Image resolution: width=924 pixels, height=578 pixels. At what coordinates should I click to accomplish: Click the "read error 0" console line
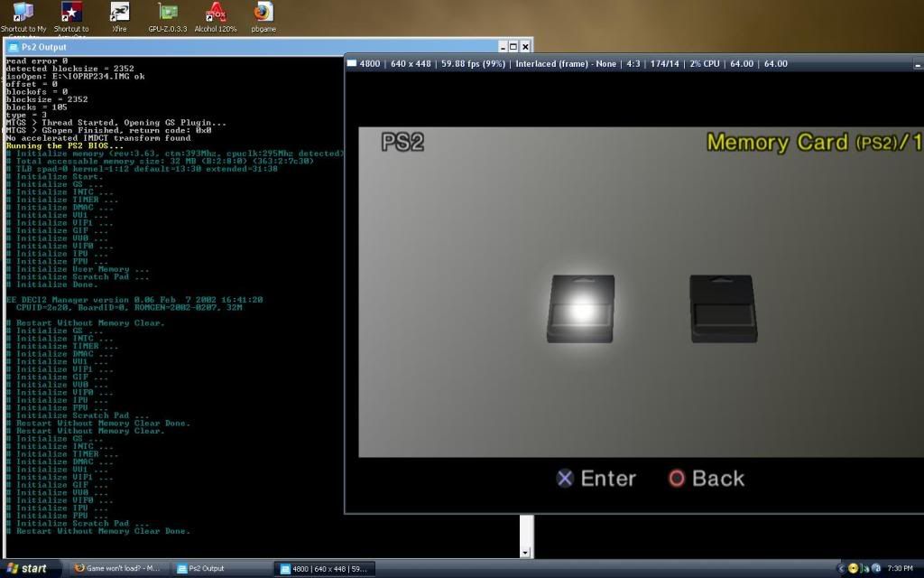(36, 61)
